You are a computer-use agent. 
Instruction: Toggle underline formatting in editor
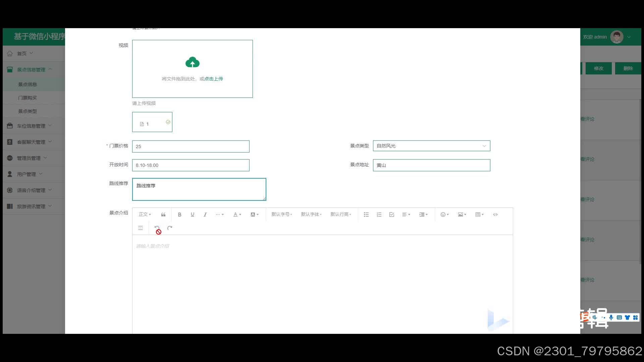coord(192,215)
